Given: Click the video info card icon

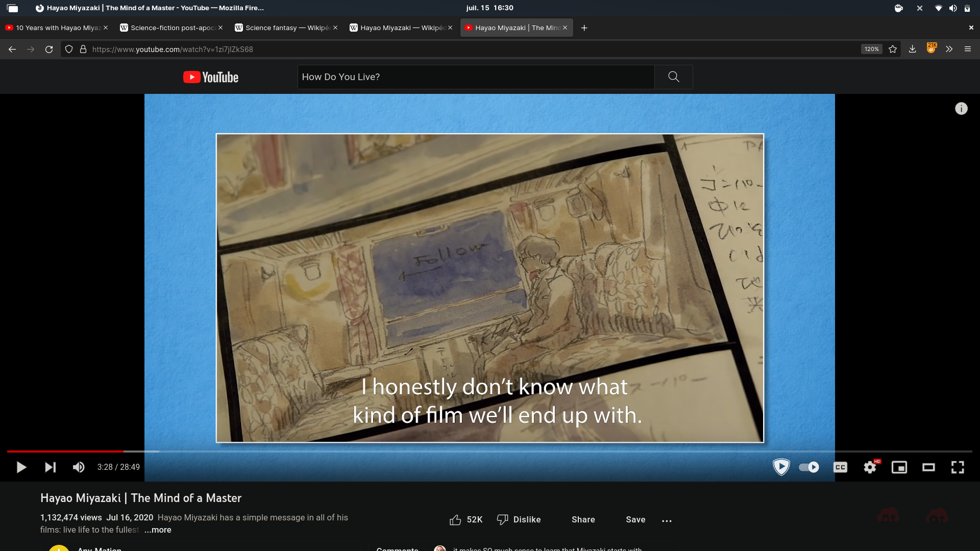Looking at the screenshot, I should (x=961, y=109).
